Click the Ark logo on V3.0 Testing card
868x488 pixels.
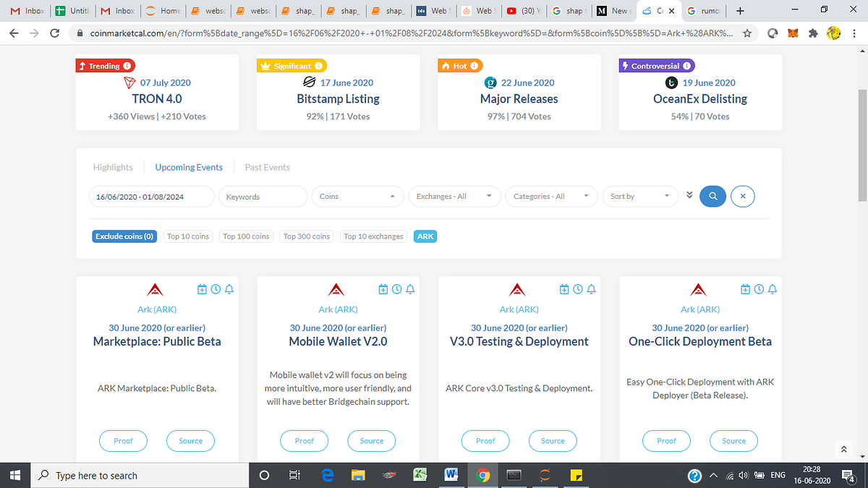(516, 288)
